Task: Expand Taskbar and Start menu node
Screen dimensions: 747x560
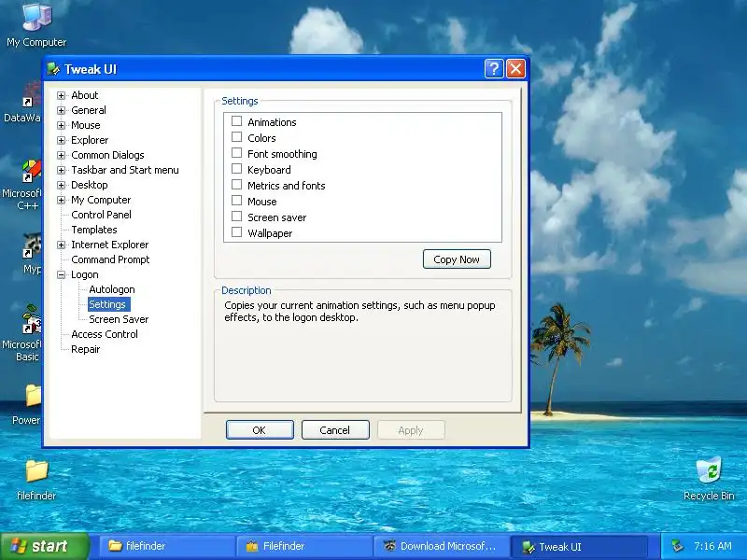Action: click(x=61, y=170)
